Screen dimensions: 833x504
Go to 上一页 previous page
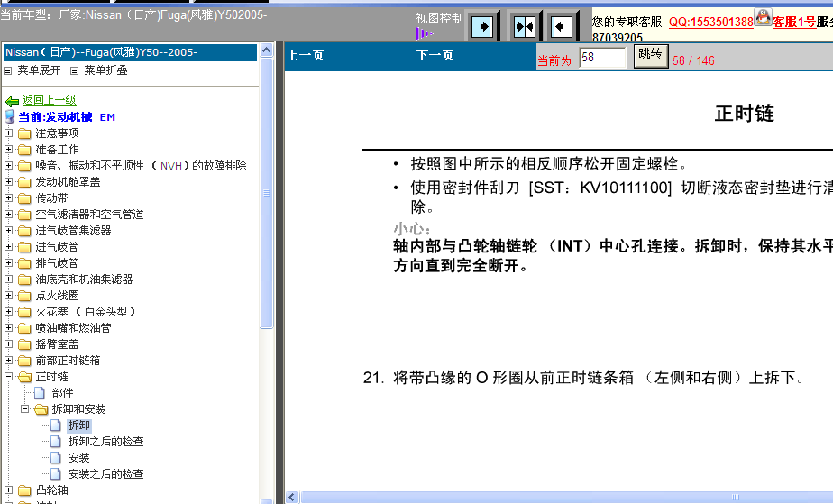tap(306, 55)
